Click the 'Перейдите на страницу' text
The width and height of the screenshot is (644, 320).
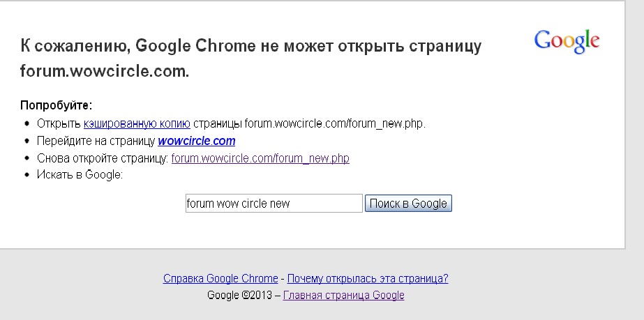[x=96, y=141]
